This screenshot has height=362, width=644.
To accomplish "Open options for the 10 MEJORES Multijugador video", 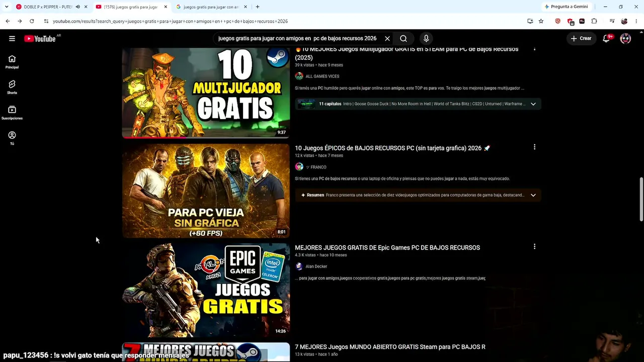I will click(x=534, y=49).
